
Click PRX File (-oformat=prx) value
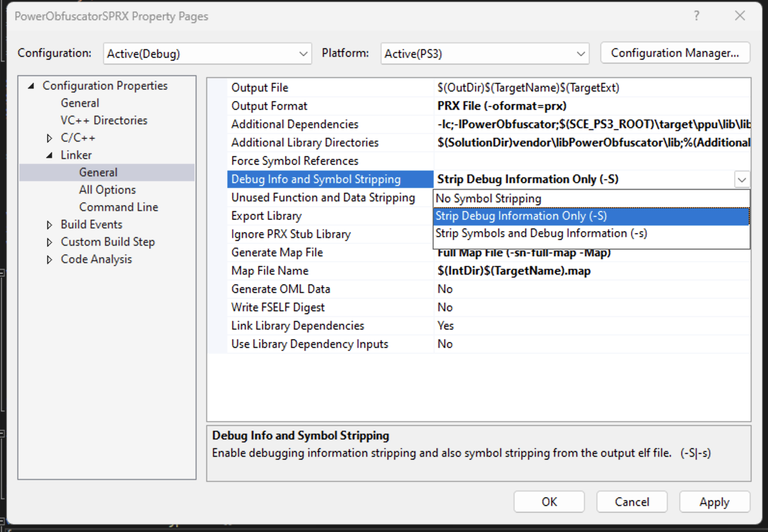[502, 106]
